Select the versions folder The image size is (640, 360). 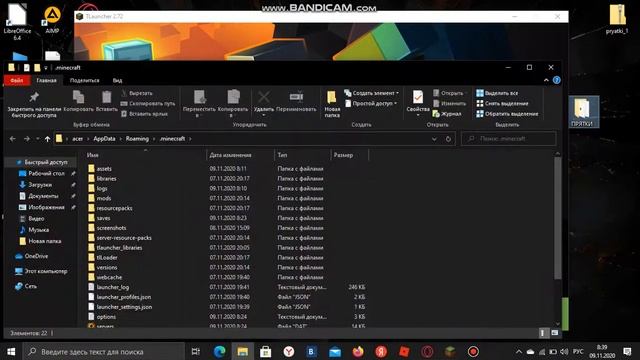(x=107, y=267)
